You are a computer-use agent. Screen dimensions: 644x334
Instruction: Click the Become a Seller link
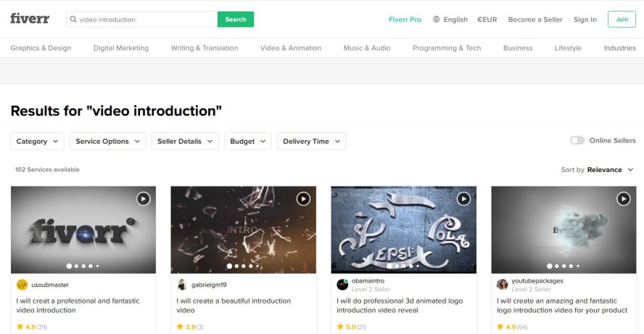point(535,20)
